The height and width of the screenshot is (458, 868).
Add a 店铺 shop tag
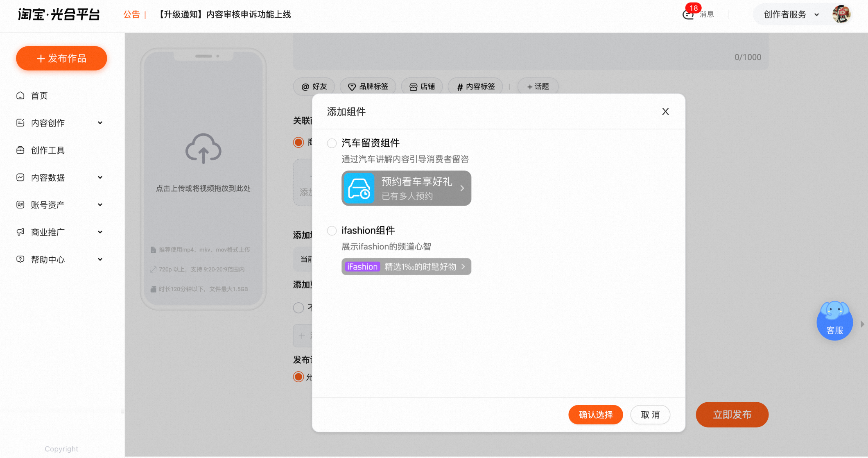pos(422,86)
